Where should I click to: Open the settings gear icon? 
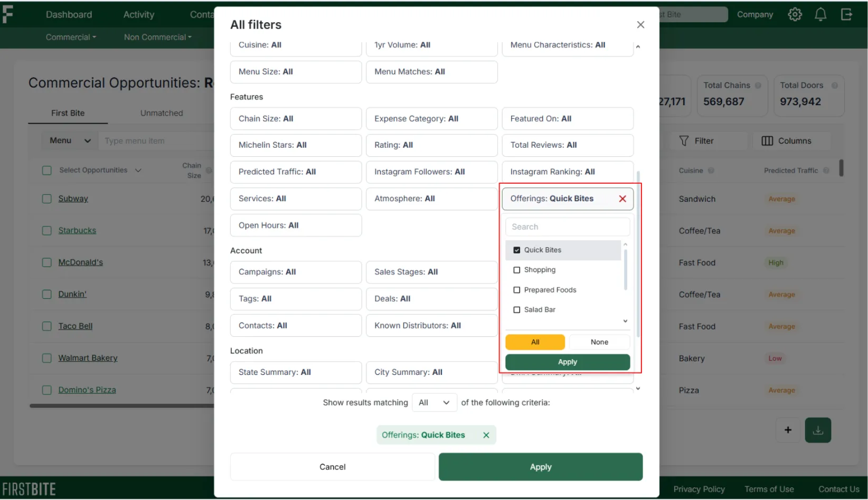795,15
